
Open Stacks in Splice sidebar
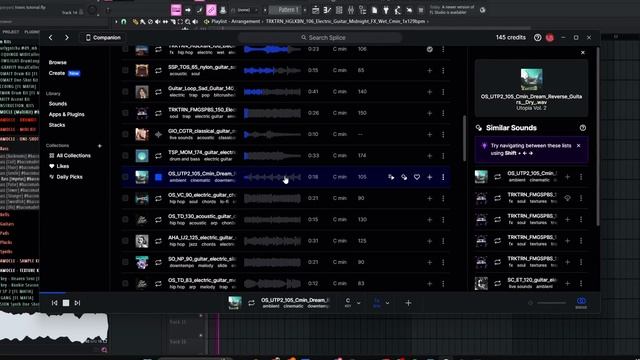(x=57, y=125)
